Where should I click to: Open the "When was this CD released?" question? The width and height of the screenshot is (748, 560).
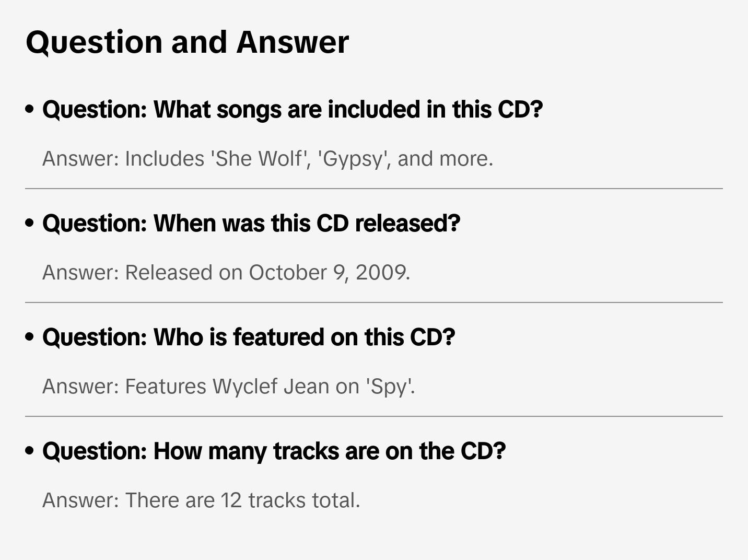coord(251,223)
